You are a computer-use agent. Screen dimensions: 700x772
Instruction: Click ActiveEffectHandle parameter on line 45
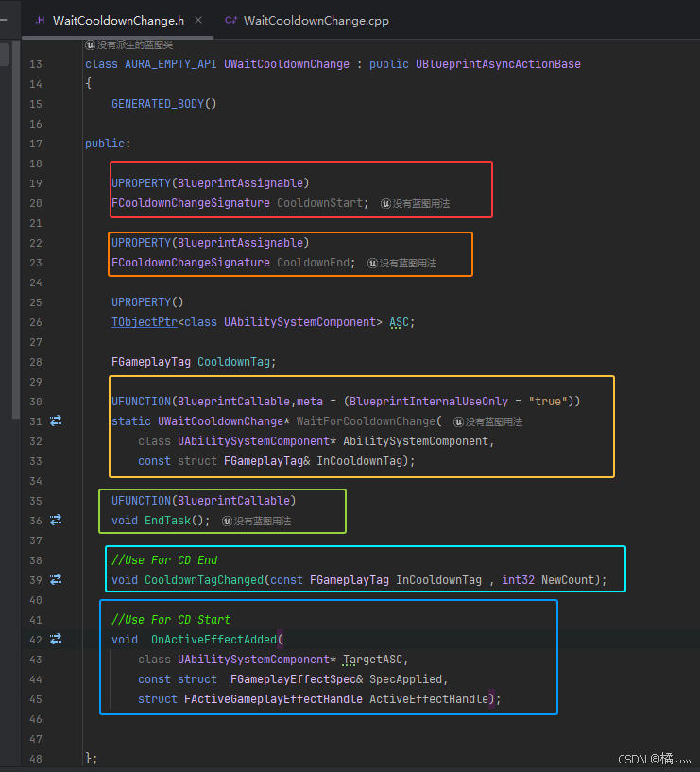pyautogui.click(x=429, y=699)
